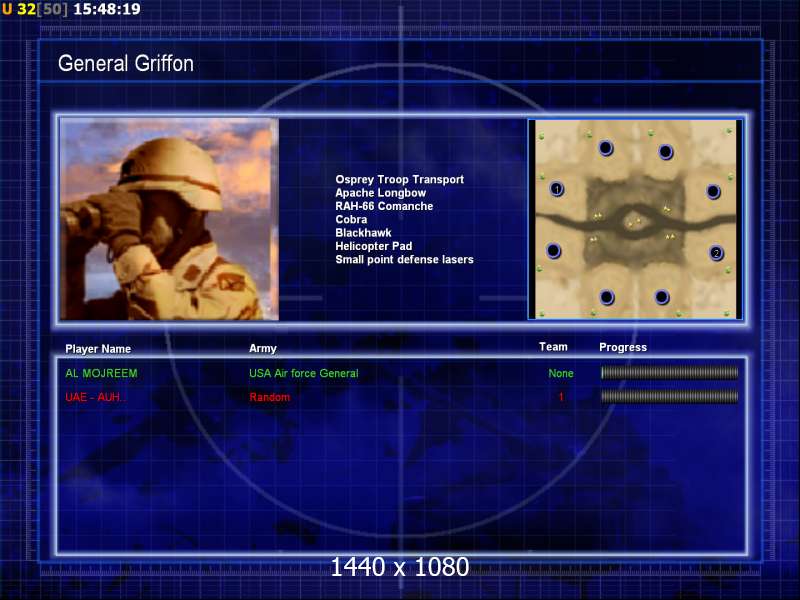Choose the lower-right empty start slot on the minimap's bottom row

coord(661,297)
